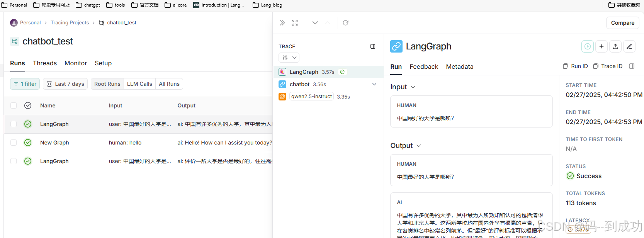Click the chatbot_test project icon
The image size is (644, 238).
(15, 41)
